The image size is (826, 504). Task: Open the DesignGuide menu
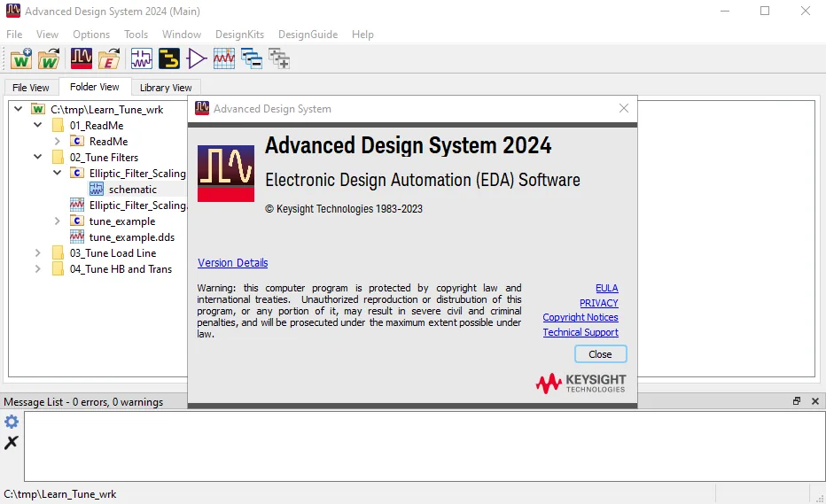(x=308, y=35)
